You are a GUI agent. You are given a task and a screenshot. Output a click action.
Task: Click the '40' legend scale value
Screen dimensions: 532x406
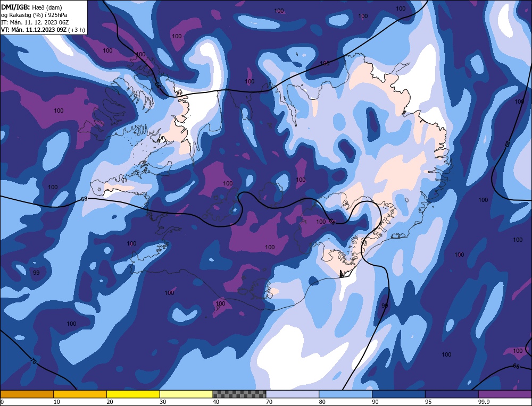[x=216, y=402]
